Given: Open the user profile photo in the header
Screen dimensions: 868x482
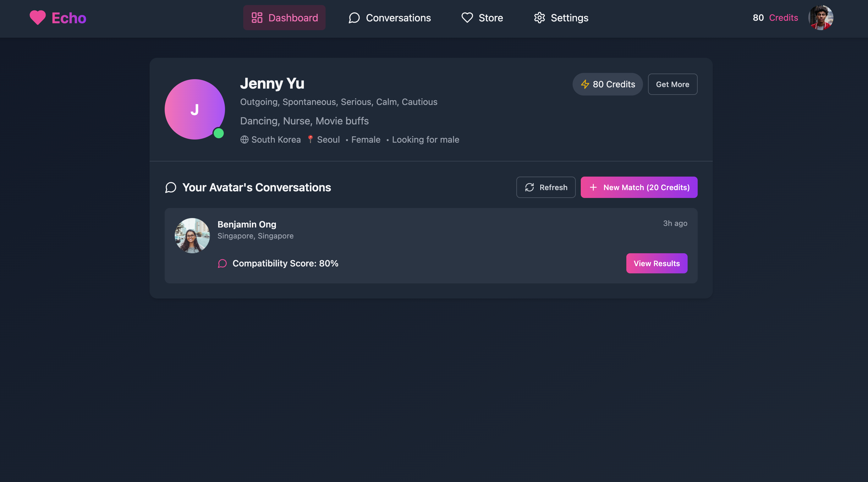Looking at the screenshot, I should pos(821,18).
